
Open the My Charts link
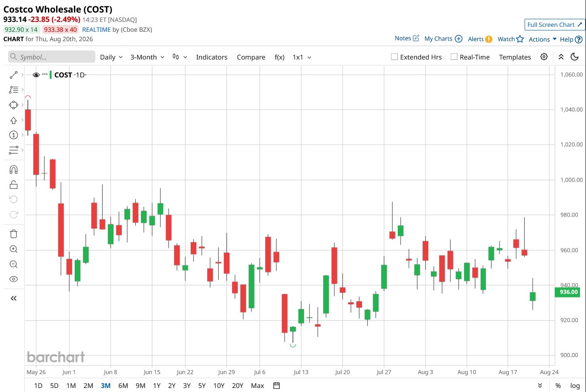coord(438,39)
